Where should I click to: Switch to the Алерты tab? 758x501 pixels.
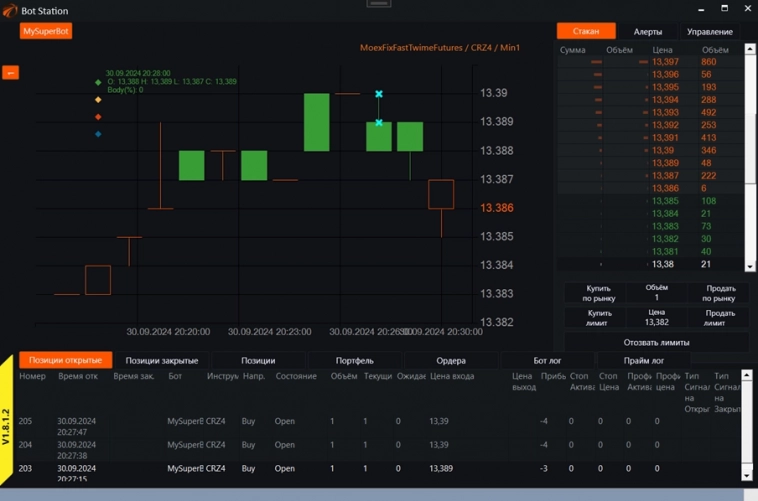click(x=648, y=32)
